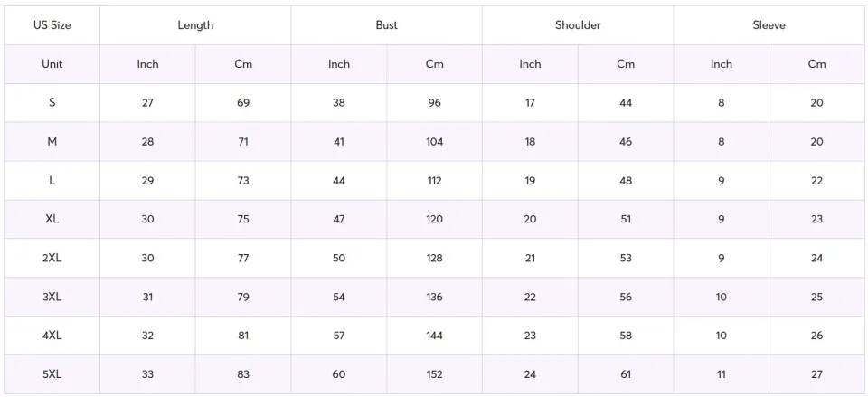
Task: Select shoulder cm value 51 for XL
Action: coord(626,219)
